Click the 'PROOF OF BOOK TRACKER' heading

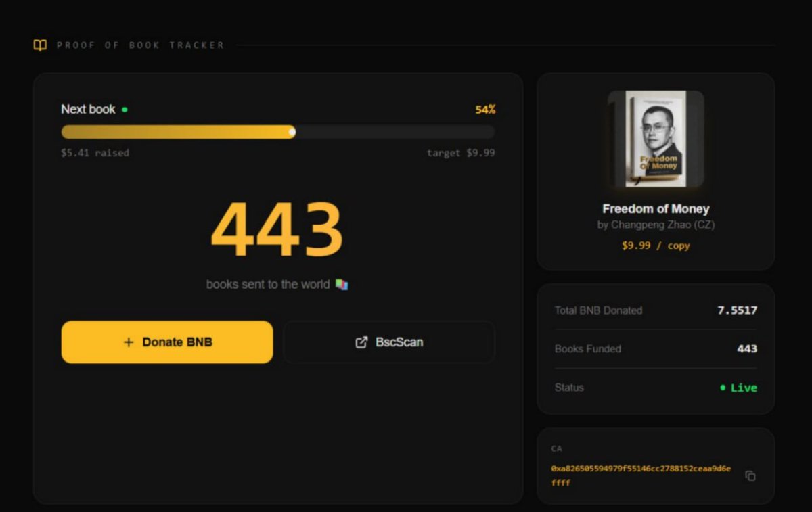[140, 45]
